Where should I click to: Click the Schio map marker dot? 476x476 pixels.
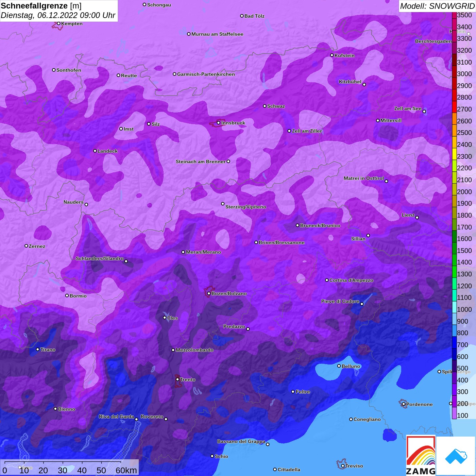pos(212,456)
